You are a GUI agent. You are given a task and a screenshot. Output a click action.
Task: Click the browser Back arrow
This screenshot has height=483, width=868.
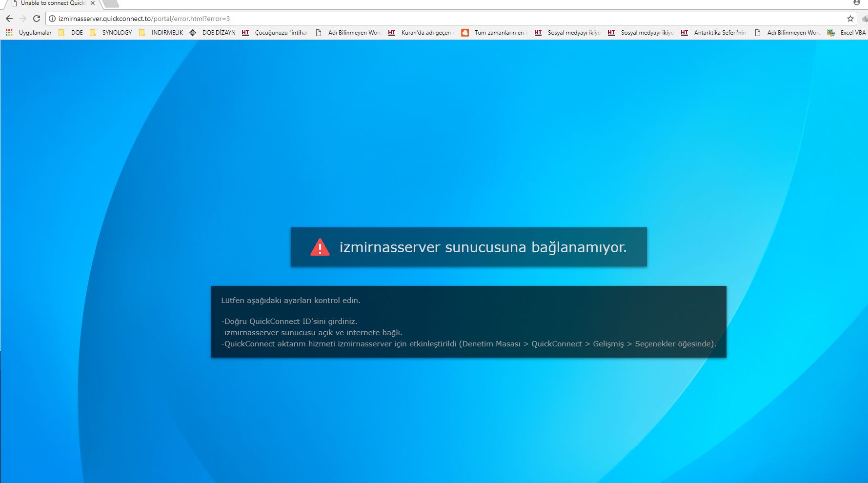pos(9,19)
